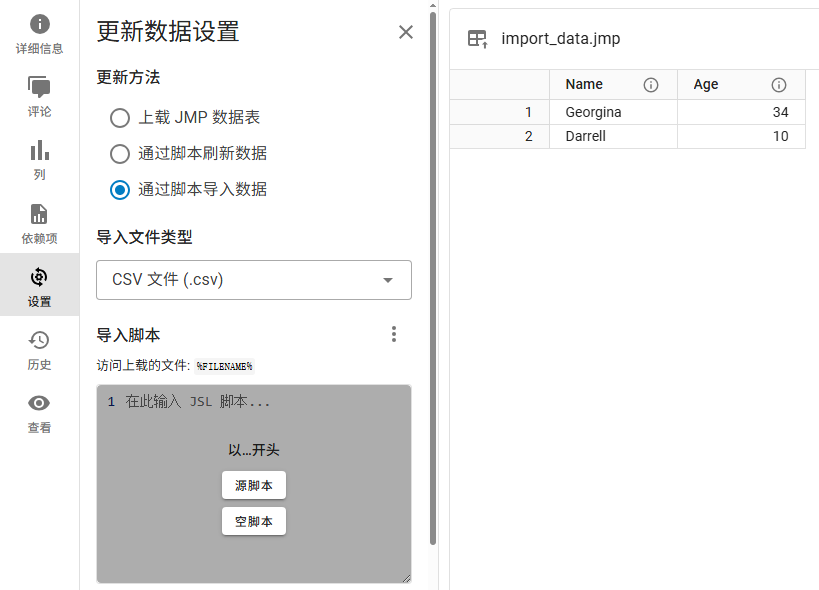Click the 空脚本 button
The width and height of the screenshot is (819, 590).
click(254, 521)
